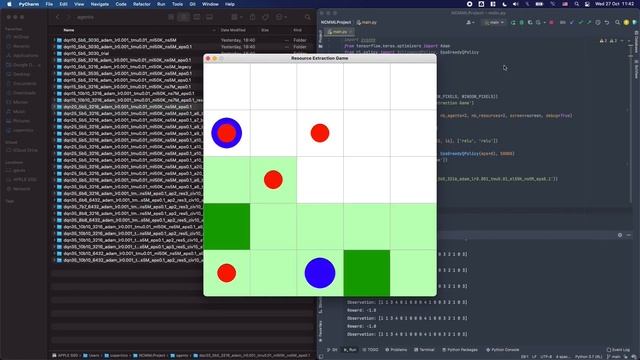The image size is (640, 360).
Task: Open the Database side panel
Action: [636, 41]
